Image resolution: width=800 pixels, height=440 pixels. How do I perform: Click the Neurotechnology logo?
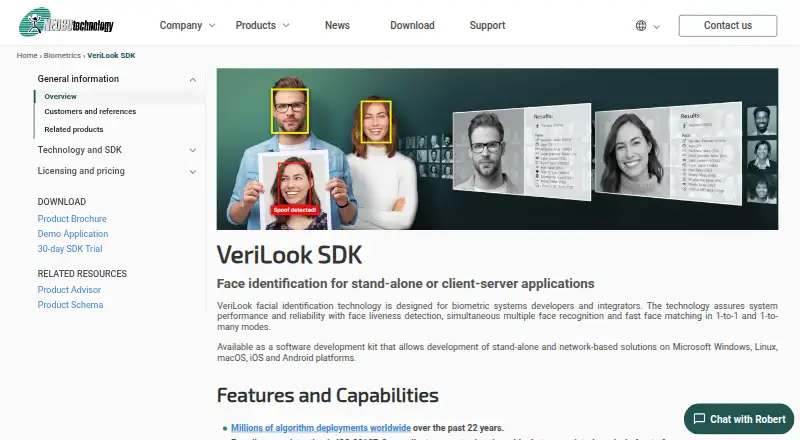(x=66, y=22)
